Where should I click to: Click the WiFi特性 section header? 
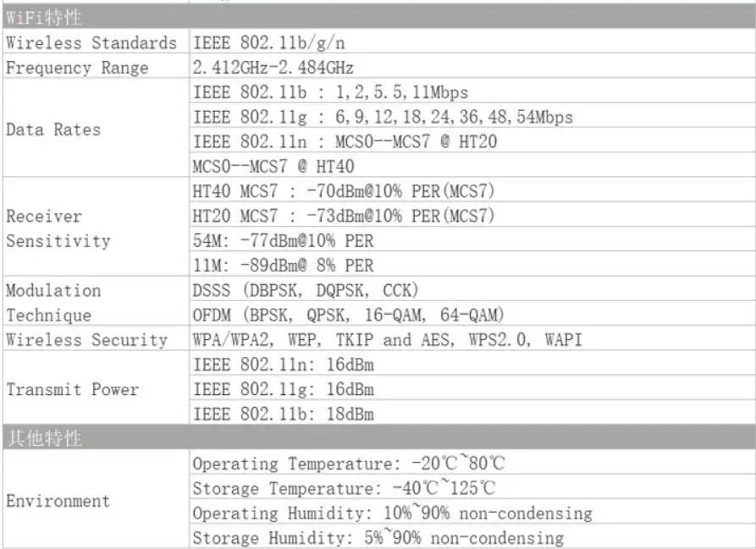click(x=44, y=17)
